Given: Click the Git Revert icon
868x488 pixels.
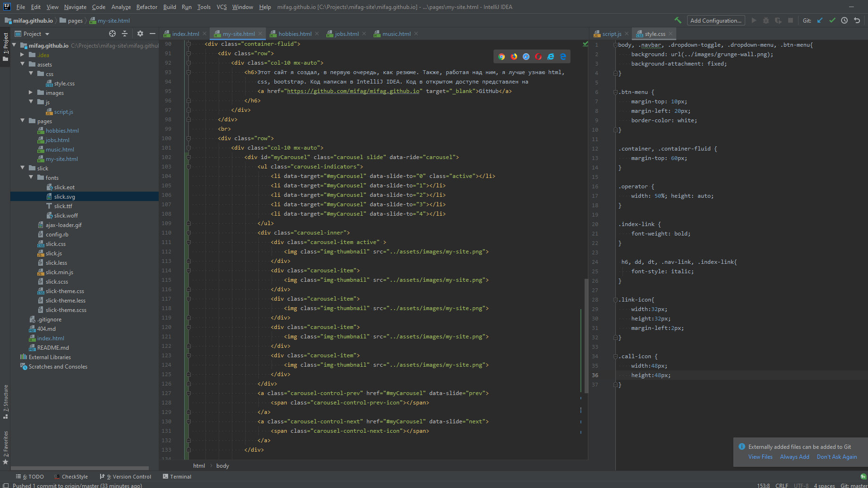Looking at the screenshot, I should click(x=857, y=20).
